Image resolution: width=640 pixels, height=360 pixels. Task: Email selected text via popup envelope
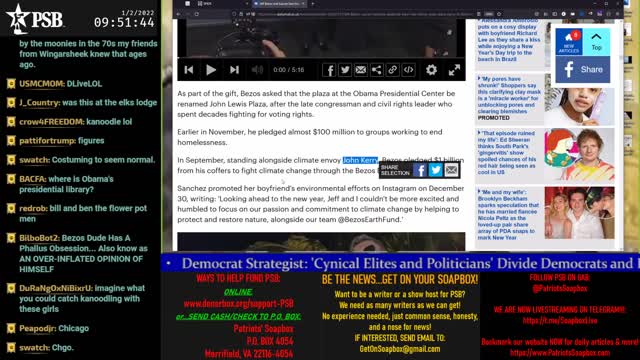click(x=451, y=170)
